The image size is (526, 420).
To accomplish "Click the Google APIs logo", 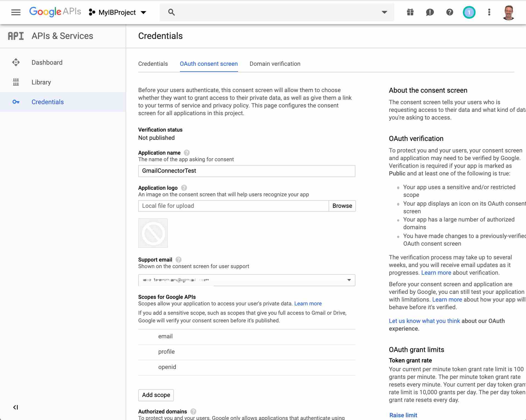I will pos(55,12).
